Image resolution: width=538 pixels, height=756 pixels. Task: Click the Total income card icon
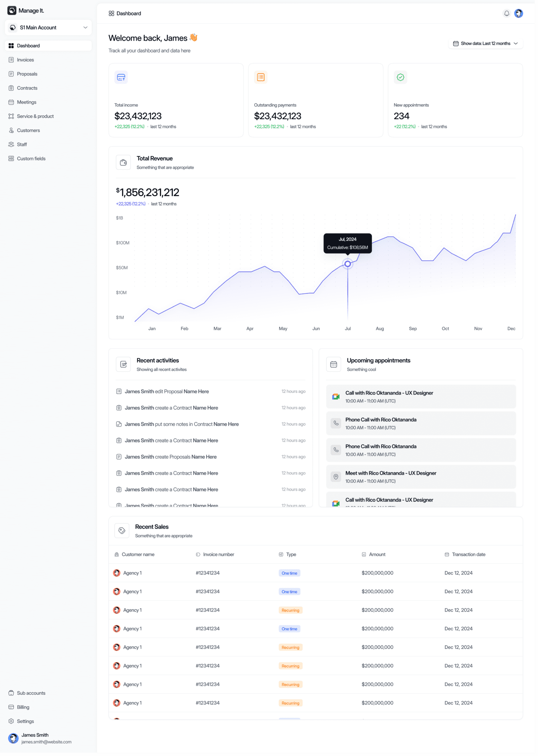click(x=121, y=77)
